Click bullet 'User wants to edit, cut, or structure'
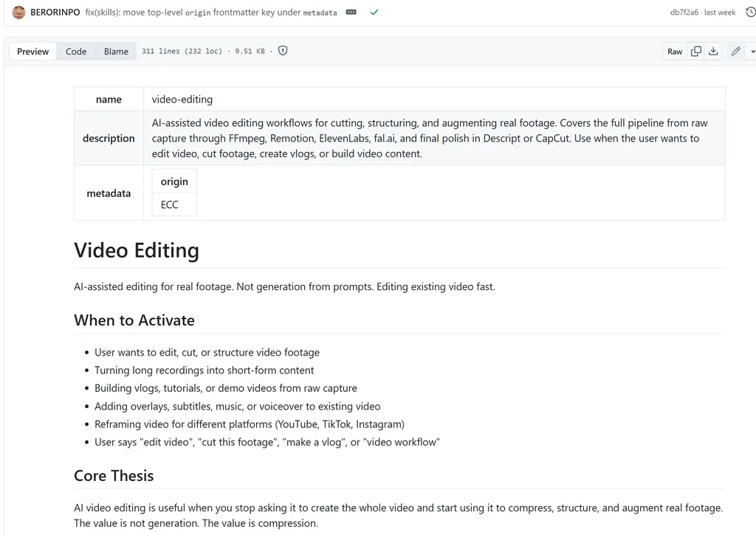756x535 pixels. tap(207, 352)
